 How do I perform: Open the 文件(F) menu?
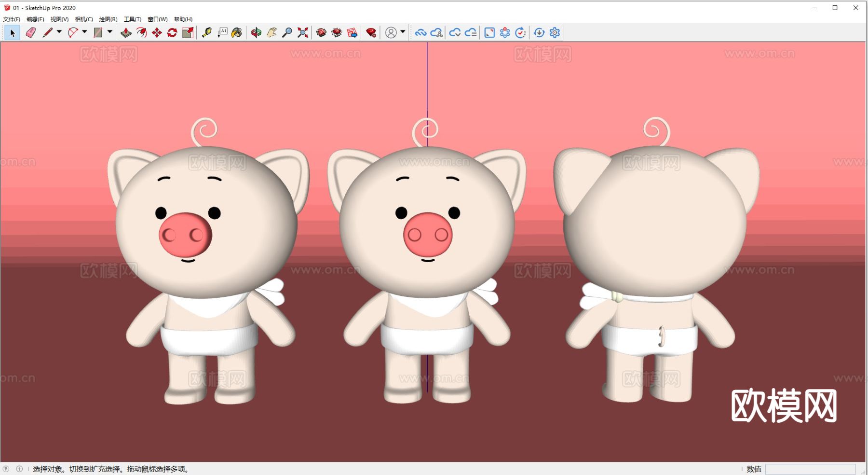pos(12,19)
